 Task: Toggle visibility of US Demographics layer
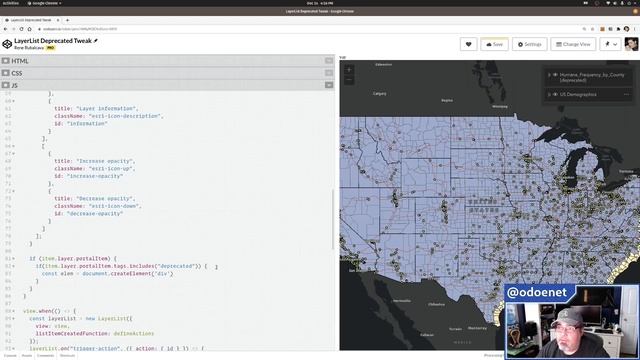[x=555, y=94]
